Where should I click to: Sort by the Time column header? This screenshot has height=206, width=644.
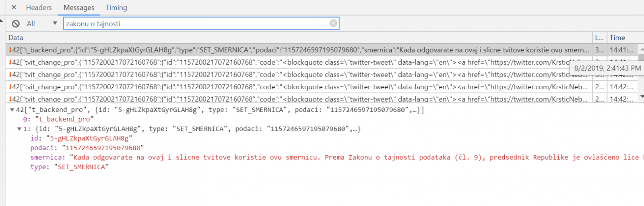click(617, 38)
